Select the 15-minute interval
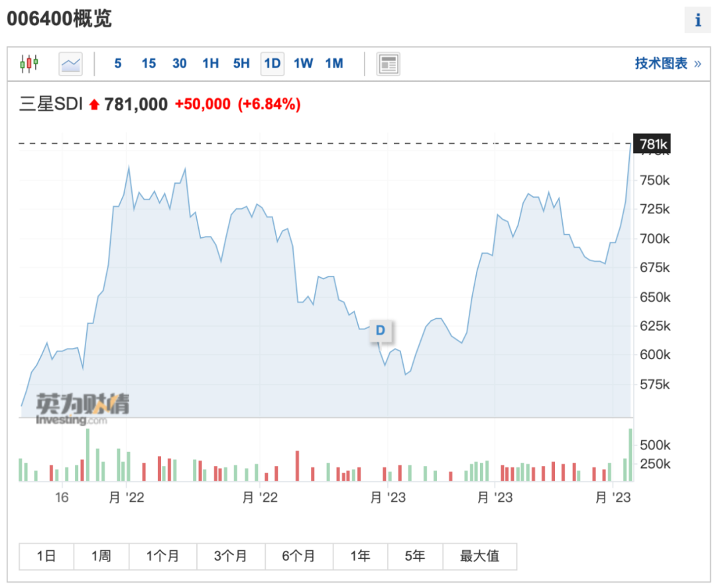716x588 pixels. click(x=149, y=64)
